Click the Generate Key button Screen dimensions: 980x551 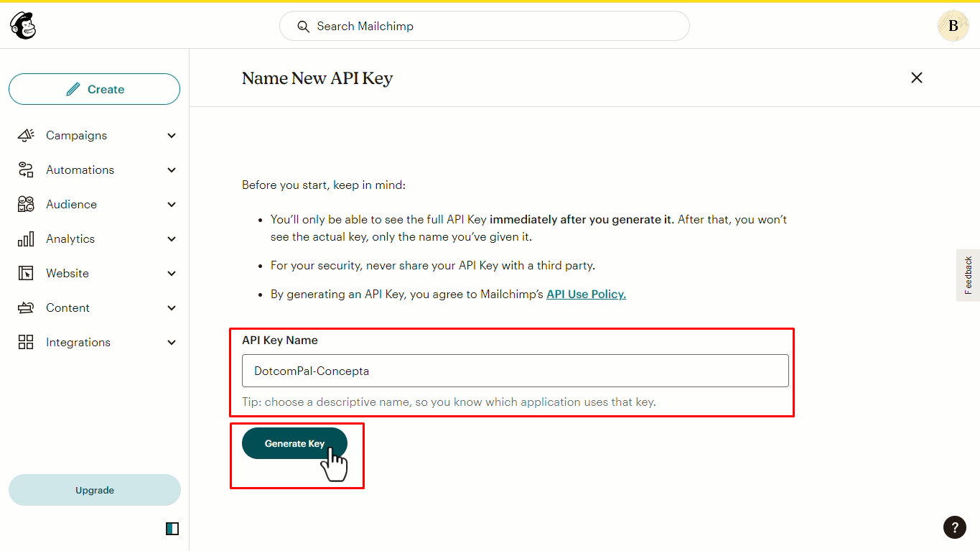pos(294,443)
